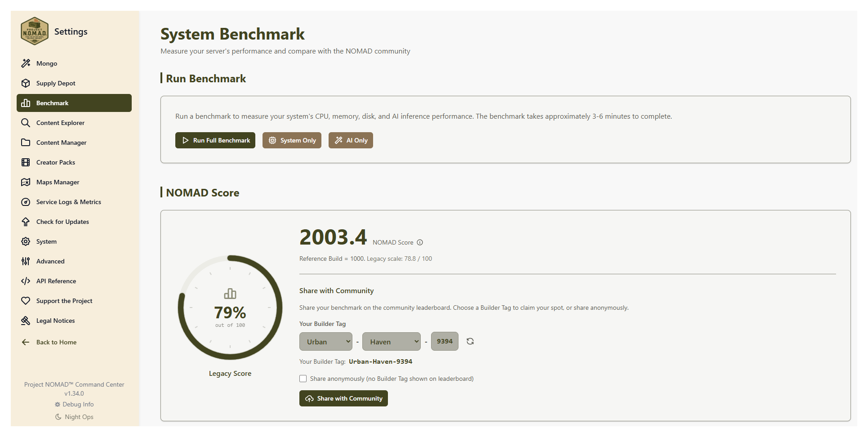Click the Service Logs & Metrics gauge icon
Screen dimensions: 868x437
click(26, 202)
